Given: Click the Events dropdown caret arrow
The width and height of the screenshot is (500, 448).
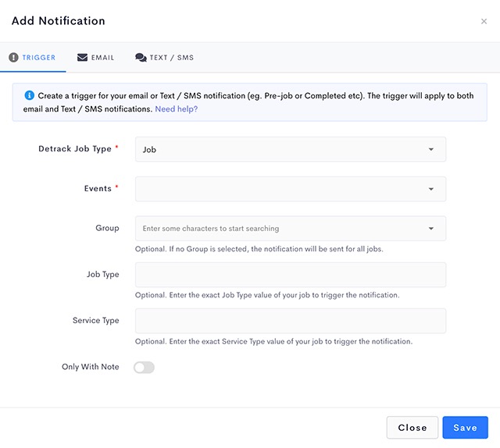Looking at the screenshot, I should pos(430,189).
